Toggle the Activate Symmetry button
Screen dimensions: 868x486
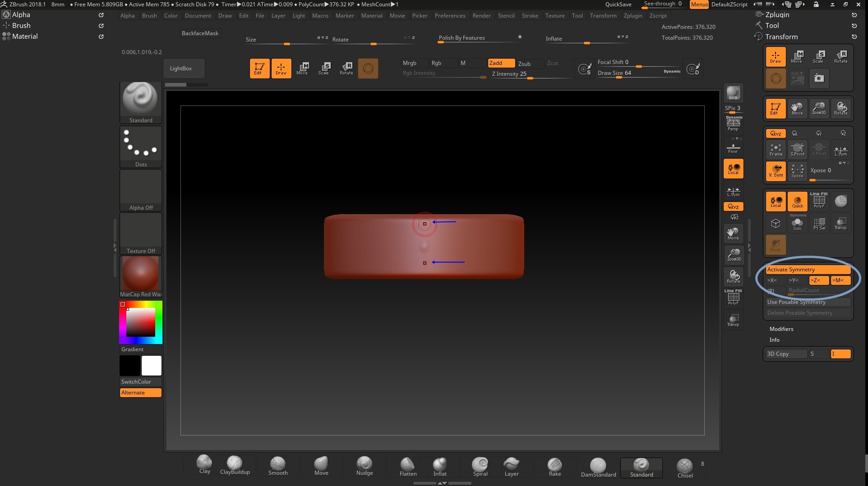(x=808, y=270)
